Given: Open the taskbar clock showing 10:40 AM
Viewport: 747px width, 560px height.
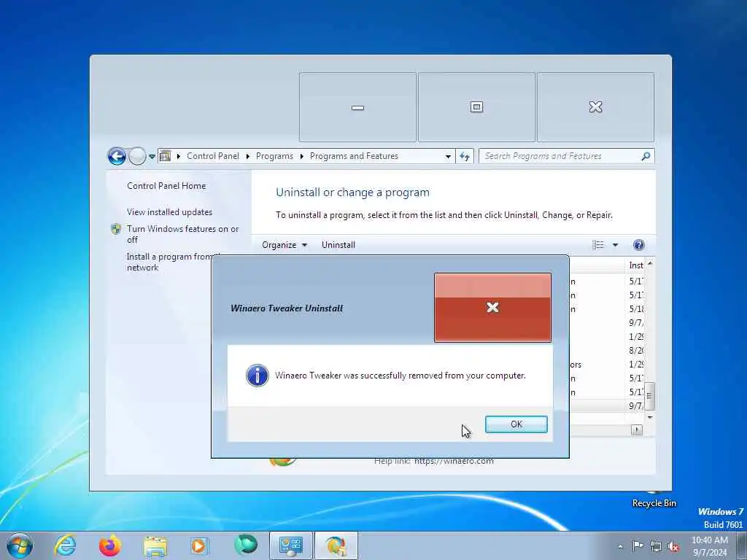Looking at the screenshot, I should pos(710,546).
